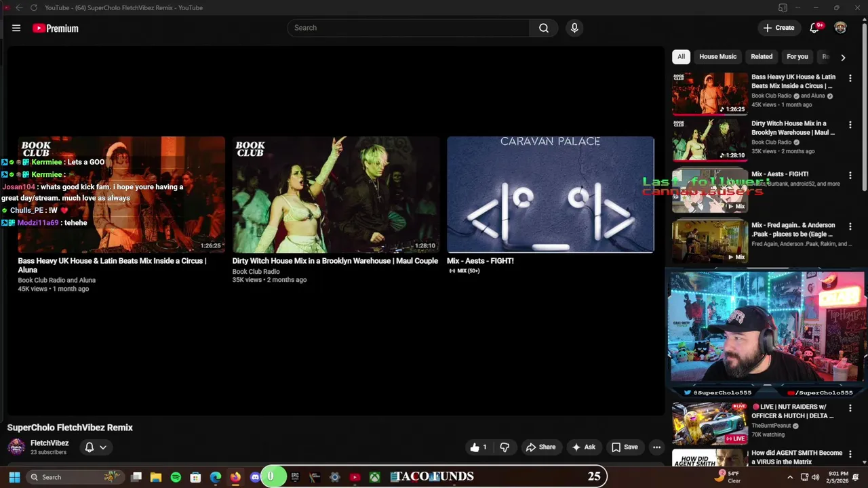Open the account avatar menu
The width and height of the screenshot is (868, 488).
click(x=840, y=28)
